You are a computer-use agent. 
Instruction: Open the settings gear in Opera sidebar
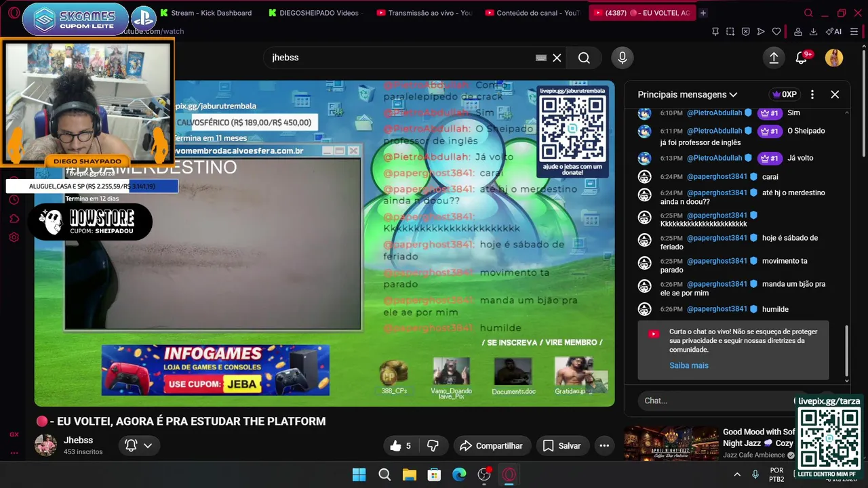coord(14,237)
